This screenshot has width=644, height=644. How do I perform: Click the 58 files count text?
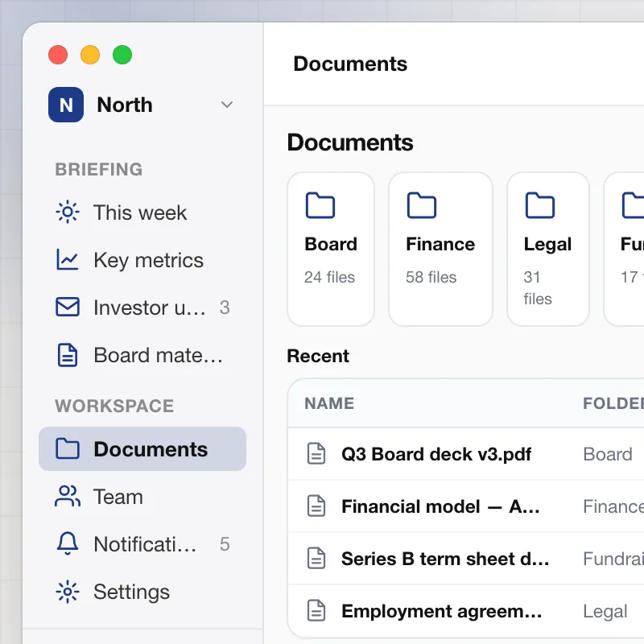(431, 277)
